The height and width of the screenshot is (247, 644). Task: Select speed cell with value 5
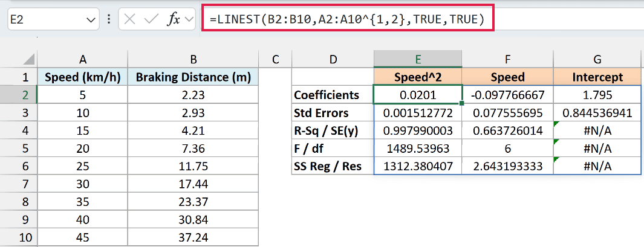[83, 95]
